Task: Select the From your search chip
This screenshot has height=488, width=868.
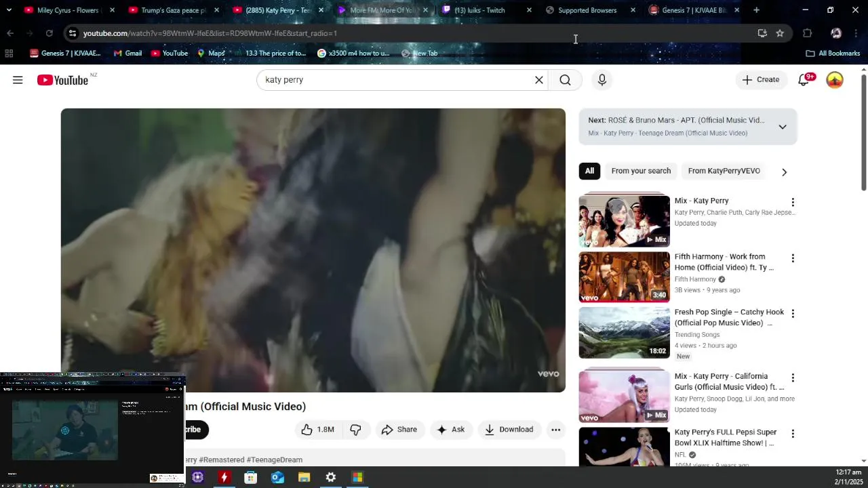Action: pyautogui.click(x=641, y=171)
